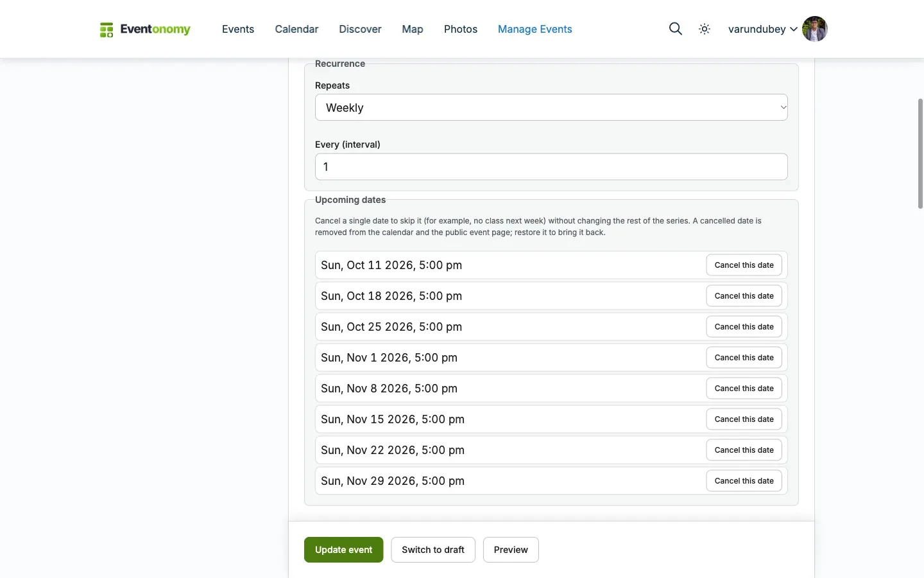Cancel the Sun, Nov 8 2026 date
The height and width of the screenshot is (578, 924).
pos(744,389)
